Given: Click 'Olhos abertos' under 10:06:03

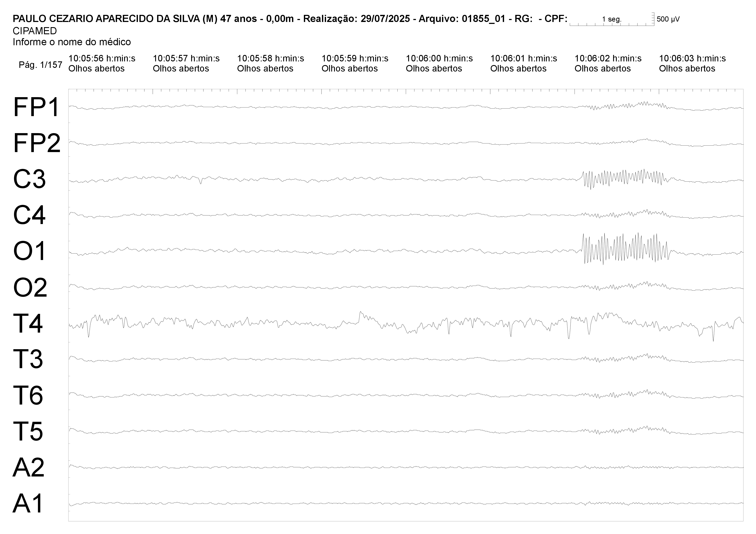Looking at the screenshot, I should (x=687, y=69).
